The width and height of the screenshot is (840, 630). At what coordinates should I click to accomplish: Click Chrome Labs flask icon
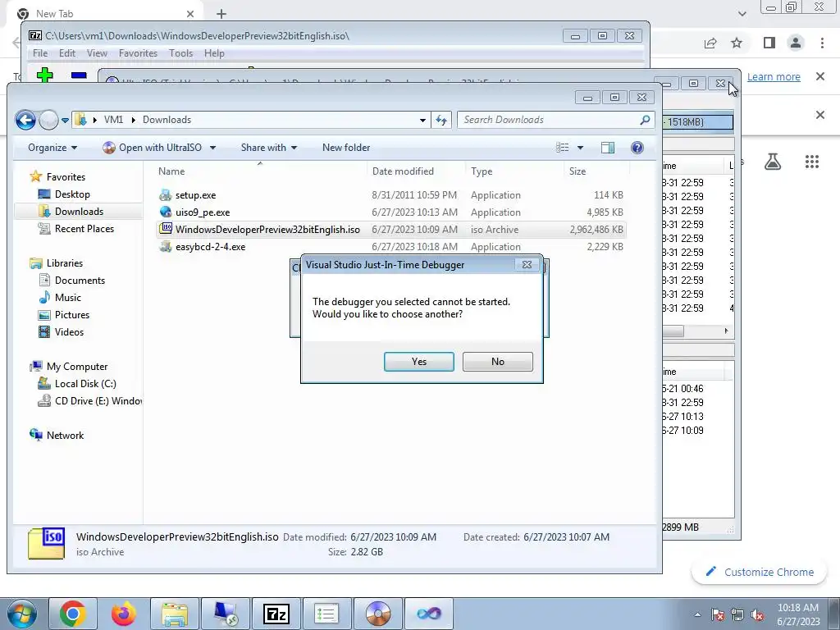773,162
